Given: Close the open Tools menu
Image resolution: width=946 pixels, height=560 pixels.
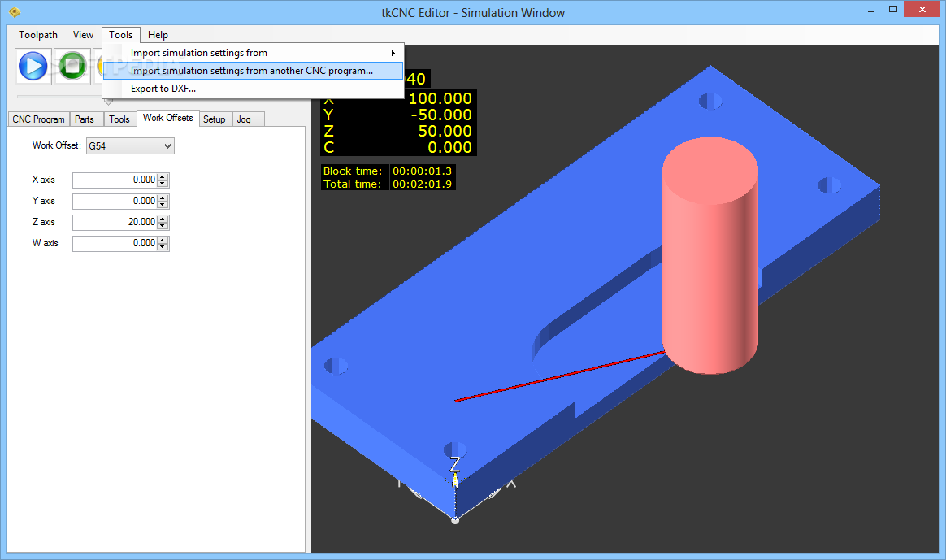Looking at the screenshot, I should pos(120,35).
